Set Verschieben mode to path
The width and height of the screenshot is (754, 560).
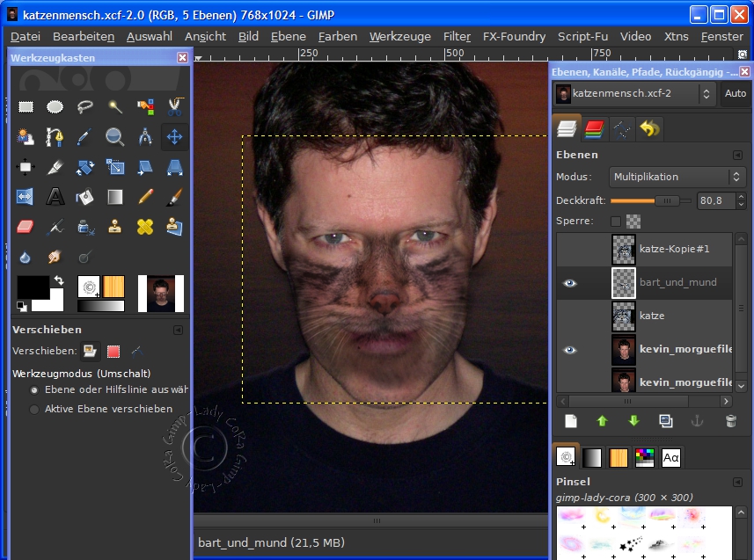pos(137,351)
